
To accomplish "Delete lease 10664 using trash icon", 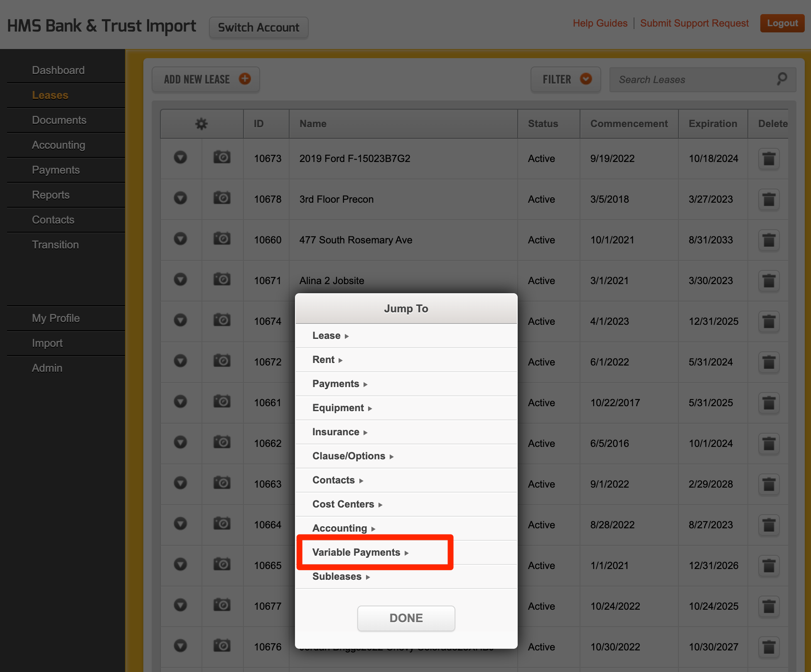I will click(769, 525).
